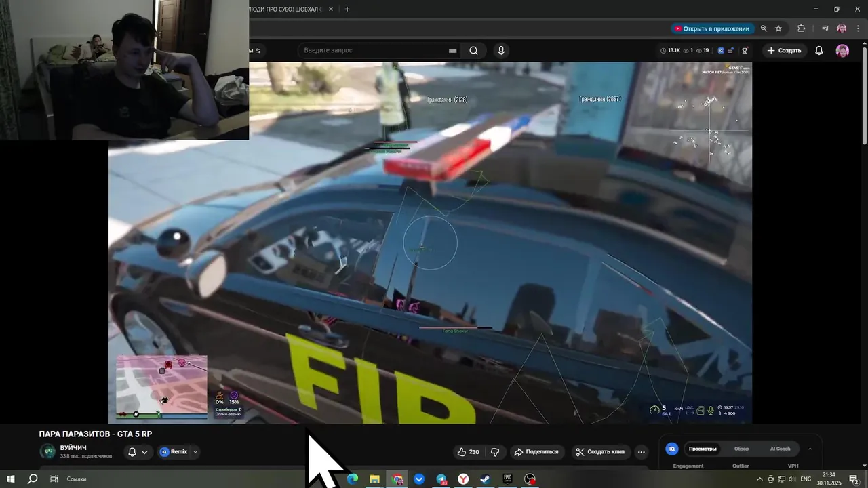The image size is (868, 488).
Task: Click the video player to pause
Action: (430, 243)
